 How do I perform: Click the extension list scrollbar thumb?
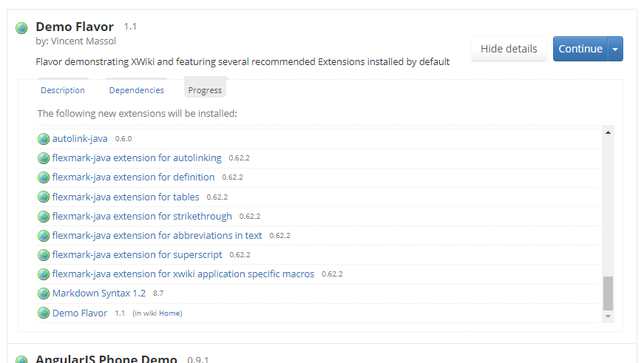click(608, 294)
